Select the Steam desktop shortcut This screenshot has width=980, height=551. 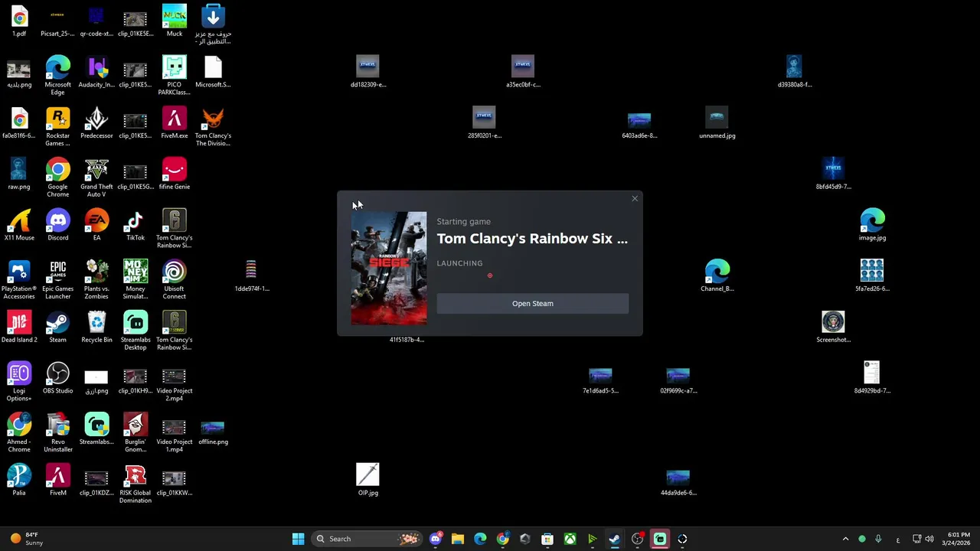click(x=57, y=328)
